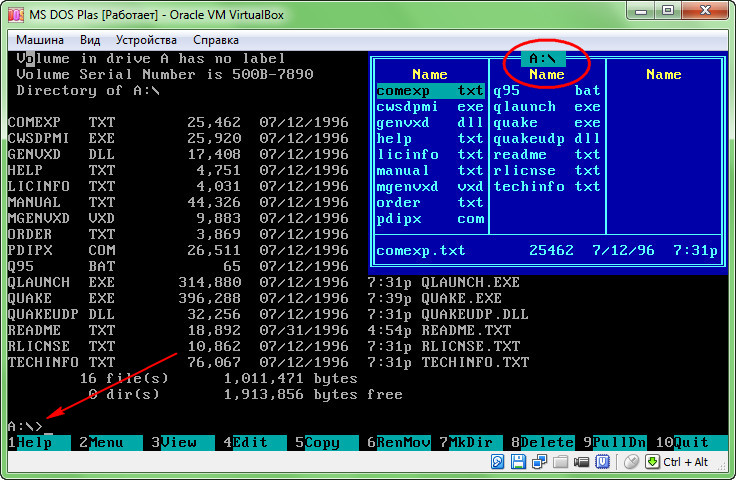
Task: Click the video capture camera indicator
Action: pos(581,462)
